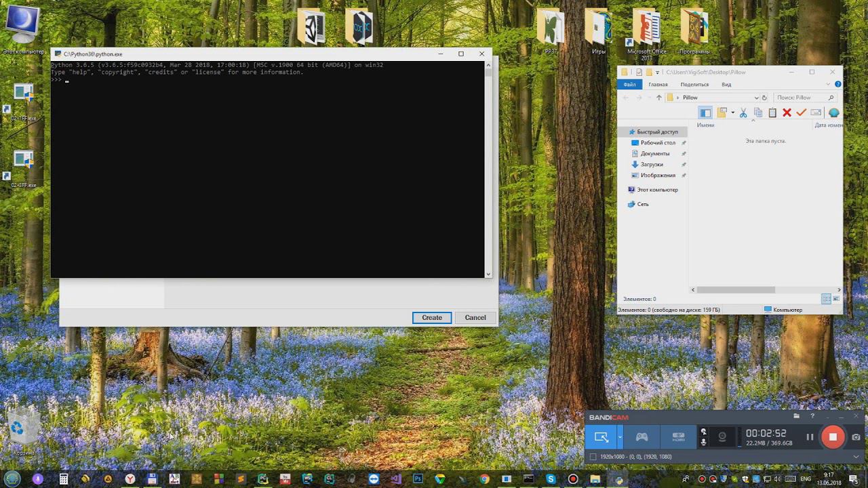Screen dimensions: 868x488
Task: Select Bandicam HDMI device recording mode
Action: click(678, 437)
